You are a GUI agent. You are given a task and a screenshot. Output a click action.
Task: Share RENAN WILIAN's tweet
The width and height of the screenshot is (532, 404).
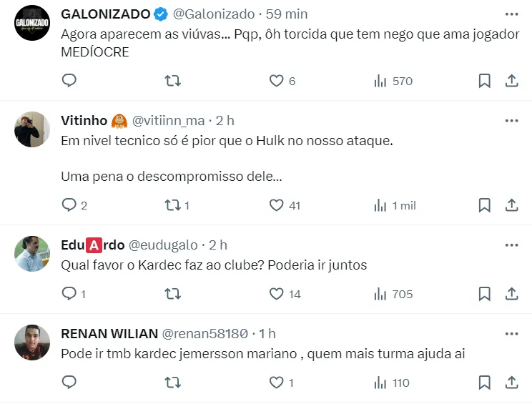pos(511,383)
